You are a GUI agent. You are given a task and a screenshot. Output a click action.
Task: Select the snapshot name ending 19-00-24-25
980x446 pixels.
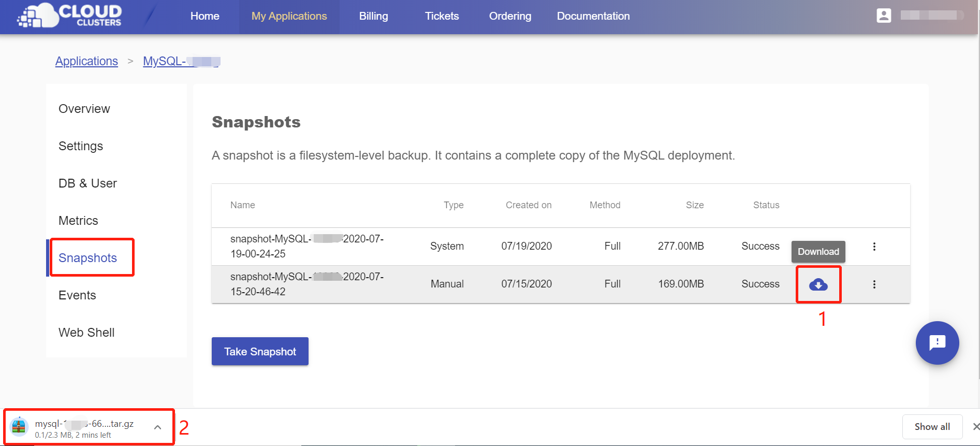(307, 246)
